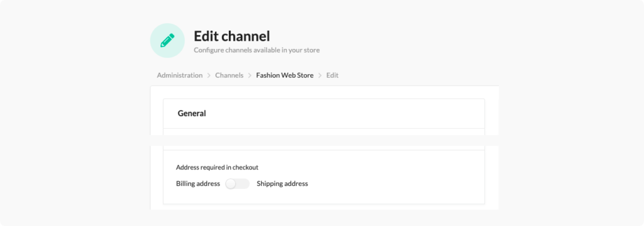Click empty space right of General title
Viewport: 644px width, 226px height.
pos(345,114)
